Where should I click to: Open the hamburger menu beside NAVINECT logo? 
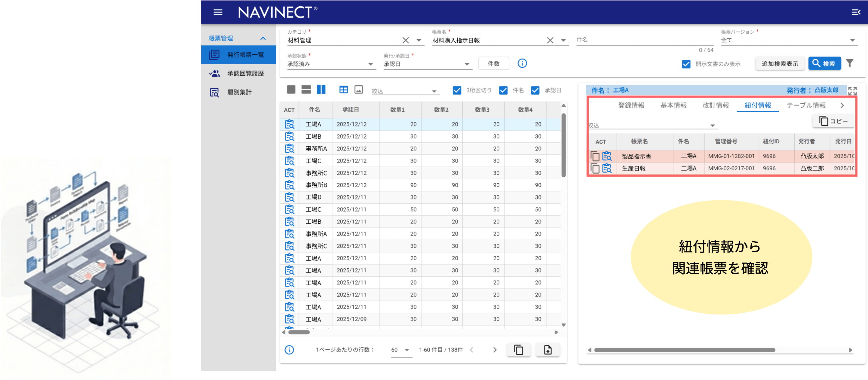(218, 12)
